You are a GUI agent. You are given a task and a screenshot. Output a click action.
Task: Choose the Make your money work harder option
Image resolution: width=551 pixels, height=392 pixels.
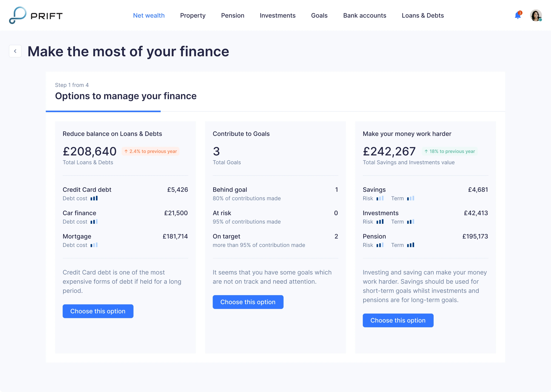398,320
